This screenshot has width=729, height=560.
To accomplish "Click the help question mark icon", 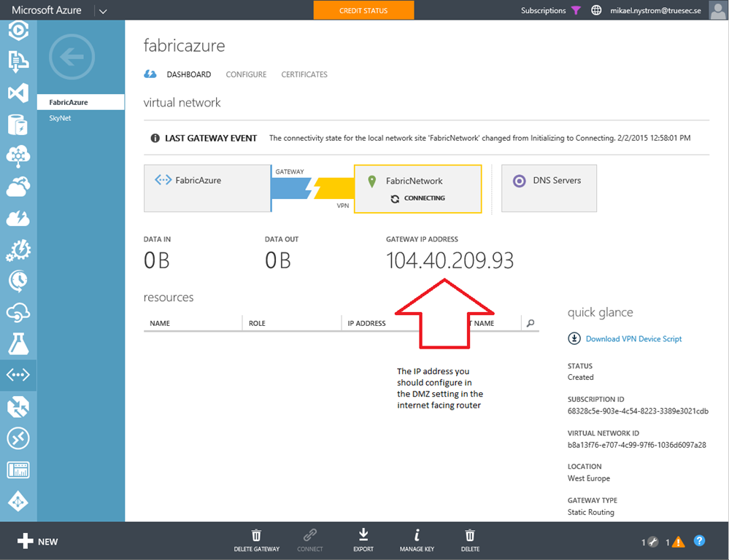I will (x=699, y=541).
